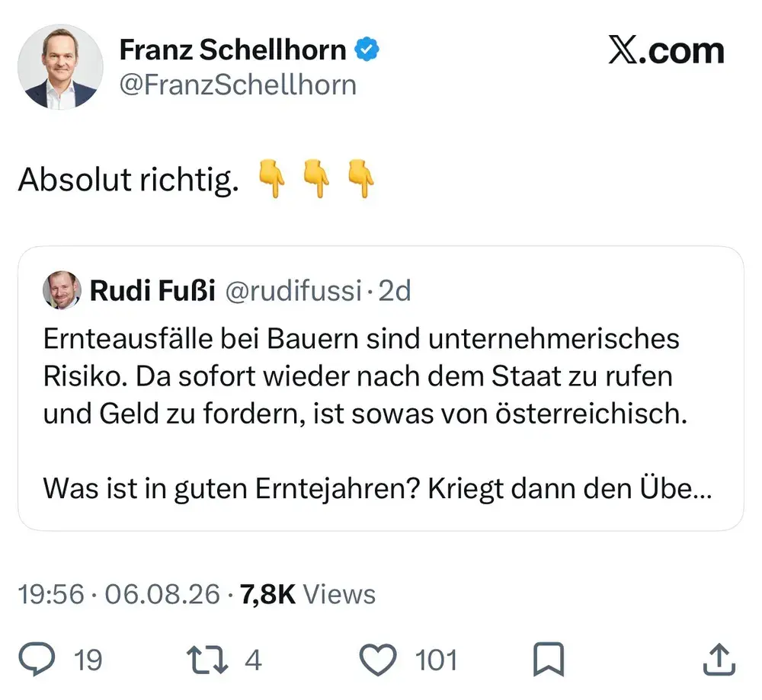Click the first pointing-down hand emoji
The height and width of the screenshot is (700, 762).
click(272, 178)
